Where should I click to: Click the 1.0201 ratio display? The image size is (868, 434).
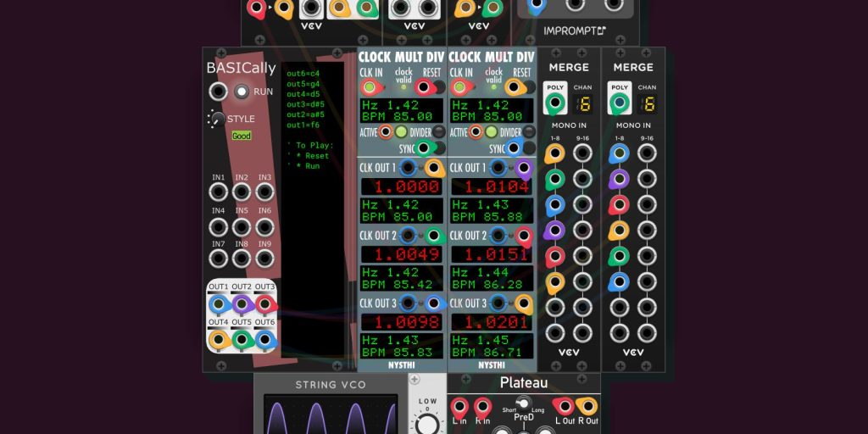(x=492, y=321)
